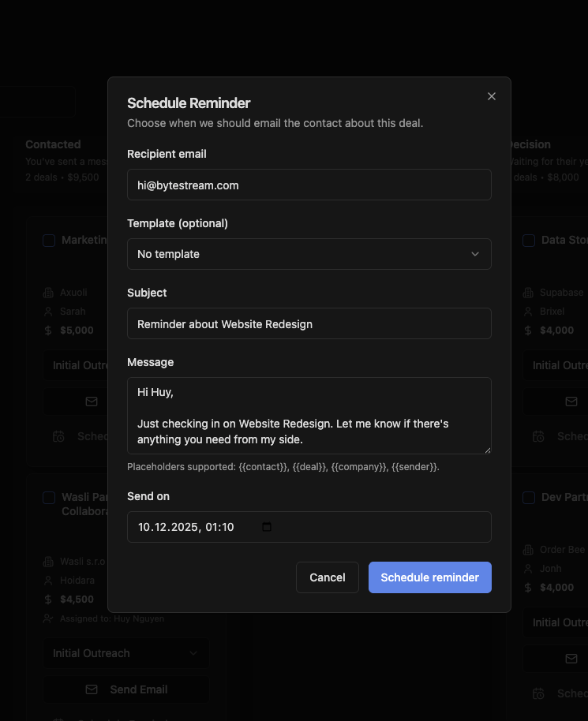Click the Send on date field
Image resolution: width=588 pixels, height=721 pixels.
click(309, 527)
